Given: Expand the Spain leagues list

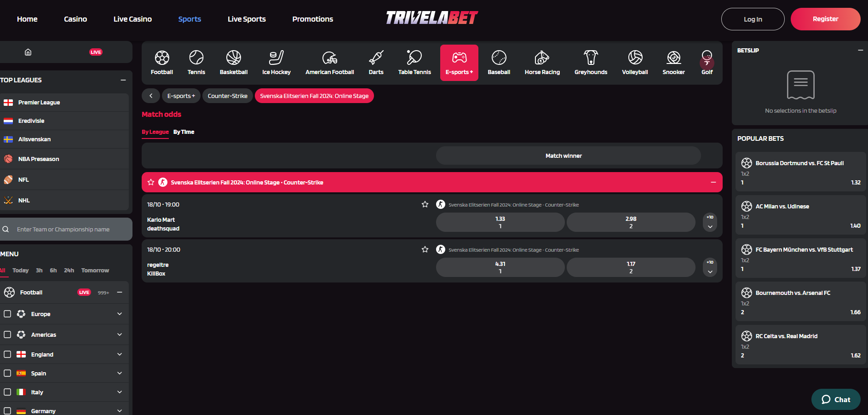Looking at the screenshot, I should [120, 373].
